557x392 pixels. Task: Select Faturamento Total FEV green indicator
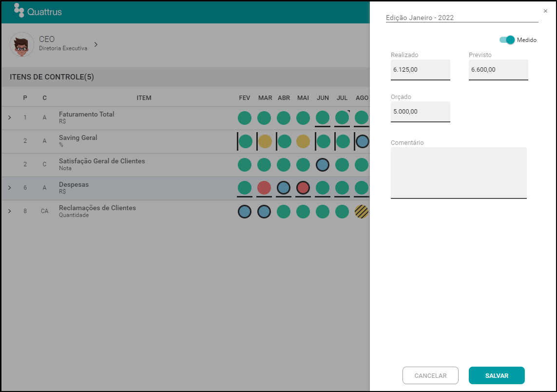(x=245, y=118)
